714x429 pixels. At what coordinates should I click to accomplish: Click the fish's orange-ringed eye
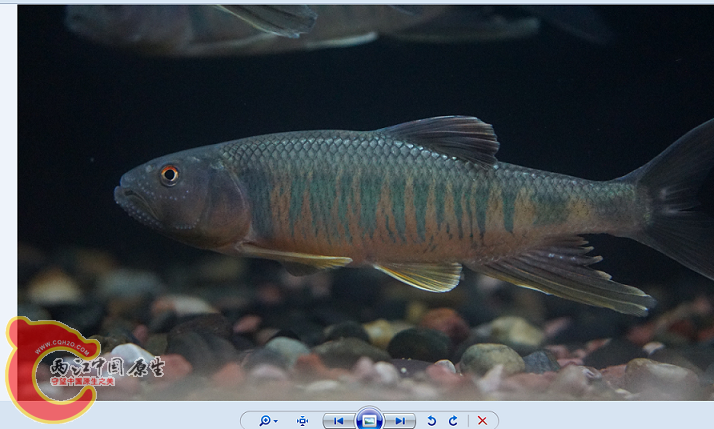[x=169, y=174]
